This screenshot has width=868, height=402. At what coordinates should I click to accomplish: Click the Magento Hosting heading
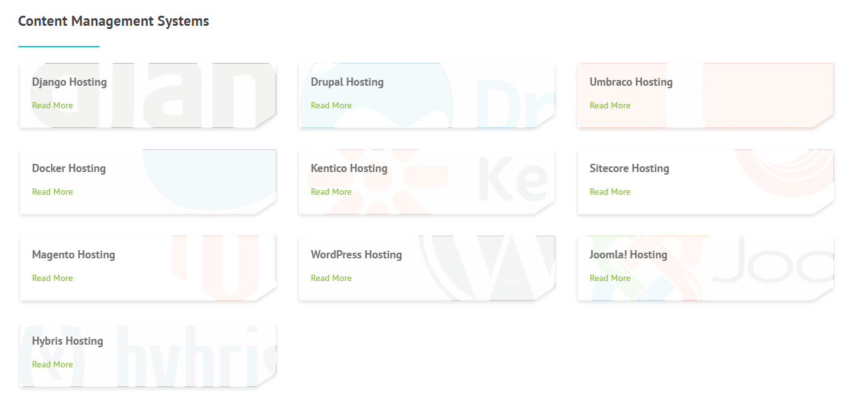point(73,255)
